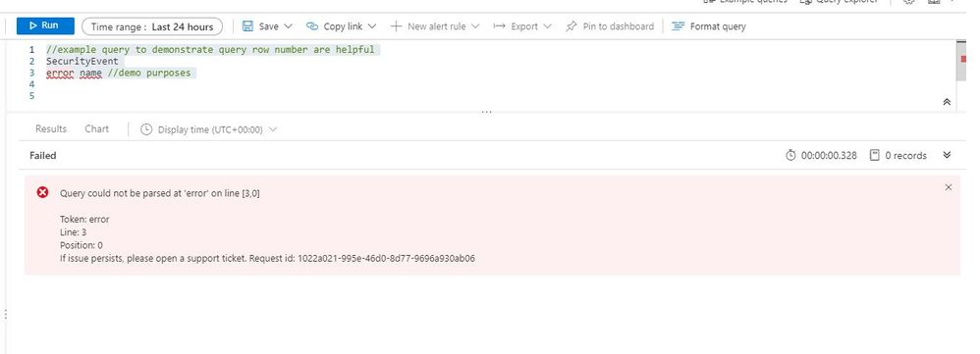The height and width of the screenshot is (354, 980).
Task: Click the Copy link label
Action: pos(343,26)
